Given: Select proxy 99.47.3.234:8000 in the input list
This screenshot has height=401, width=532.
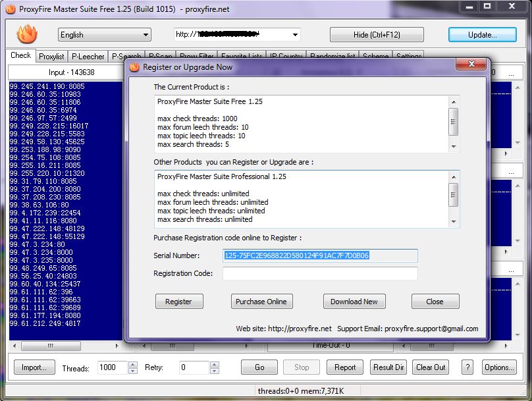Looking at the screenshot, I should (x=41, y=252).
